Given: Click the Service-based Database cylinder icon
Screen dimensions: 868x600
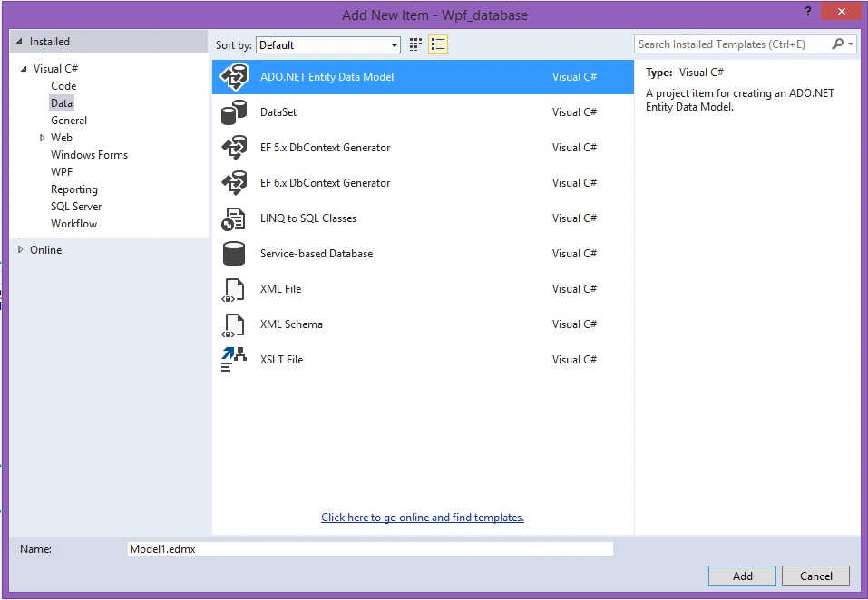Looking at the screenshot, I should (x=234, y=254).
